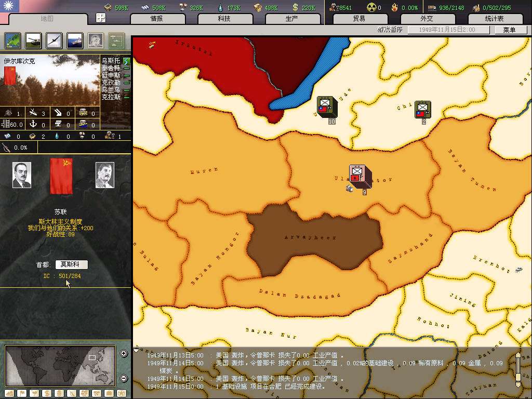Select neighbor province 泰舍特 in the list
This screenshot has height=399, width=532.
(111, 68)
